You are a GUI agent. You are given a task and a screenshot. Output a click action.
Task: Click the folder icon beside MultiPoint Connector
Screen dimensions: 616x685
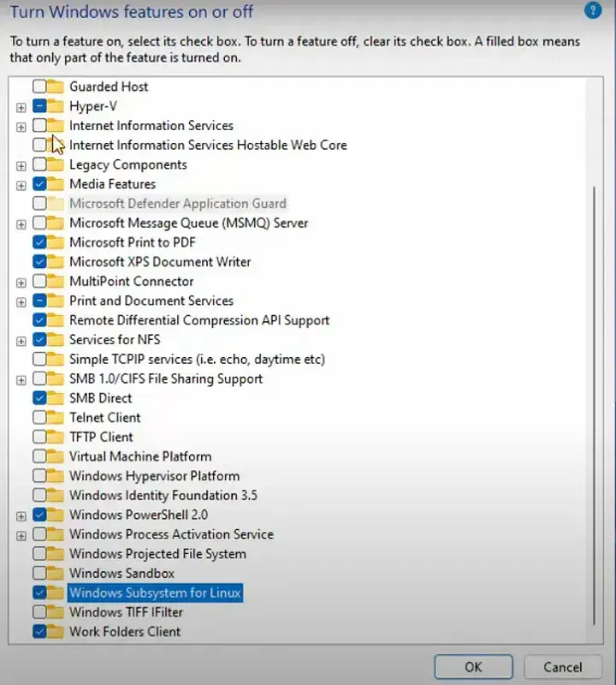[56, 281]
